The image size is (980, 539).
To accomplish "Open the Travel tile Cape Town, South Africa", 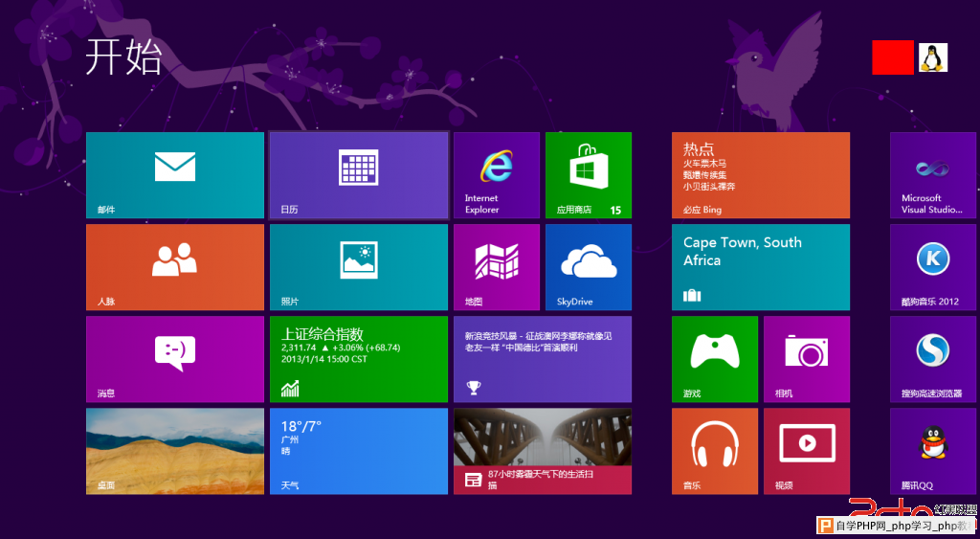I will pos(761,267).
